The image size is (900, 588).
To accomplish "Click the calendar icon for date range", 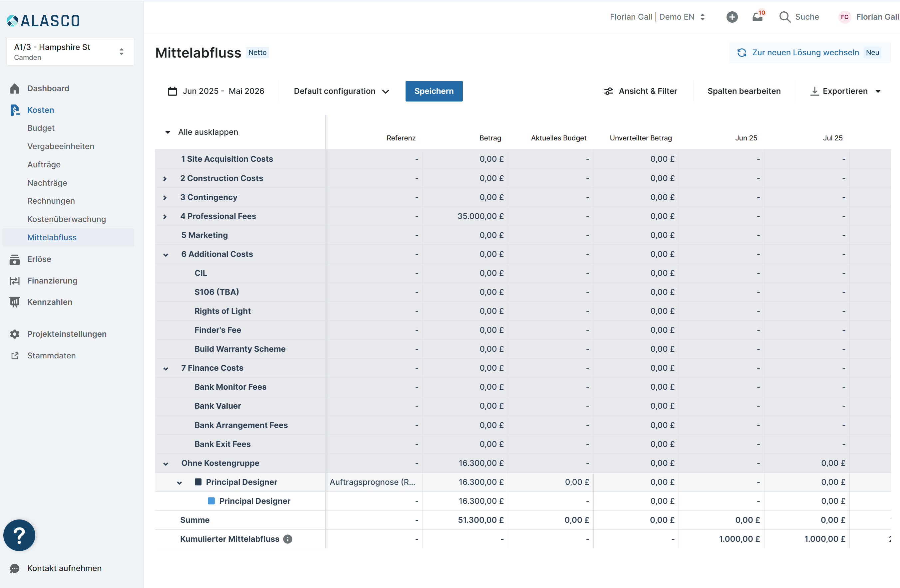I will 172,91.
